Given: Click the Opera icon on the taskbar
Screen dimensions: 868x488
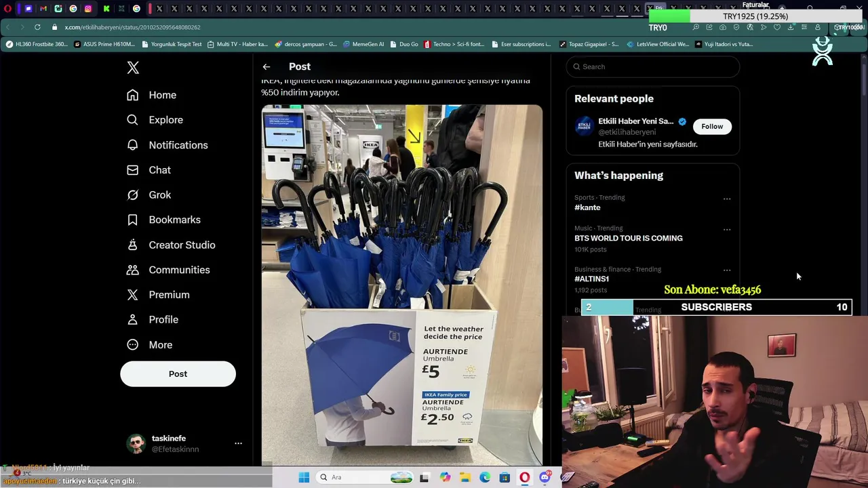Looking at the screenshot, I should point(525,477).
